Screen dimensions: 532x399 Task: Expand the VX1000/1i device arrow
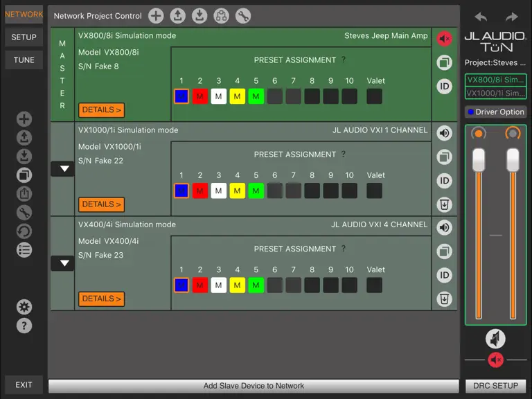(x=63, y=168)
